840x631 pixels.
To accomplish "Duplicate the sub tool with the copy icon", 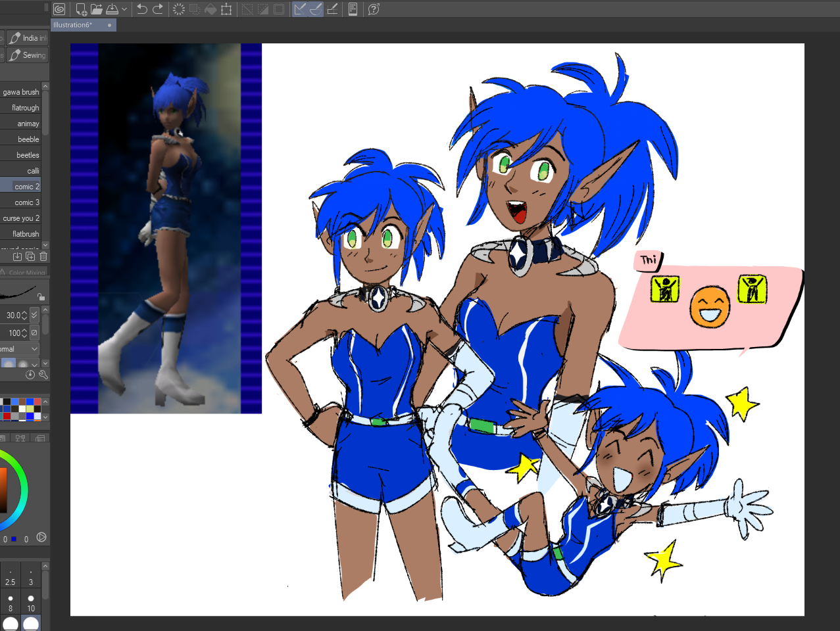I will tap(30, 256).
